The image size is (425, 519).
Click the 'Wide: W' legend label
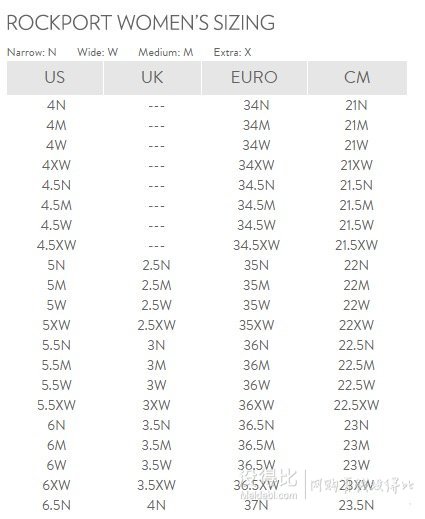pyautogui.click(x=97, y=52)
